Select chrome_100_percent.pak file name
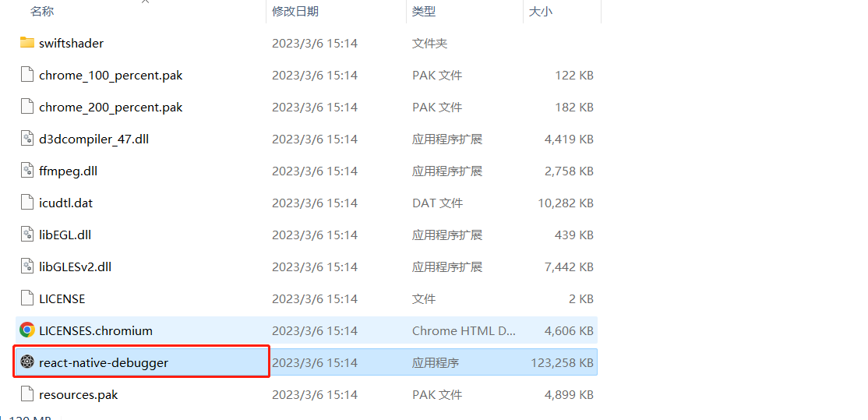The height and width of the screenshot is (420, 868). [111, 76]
